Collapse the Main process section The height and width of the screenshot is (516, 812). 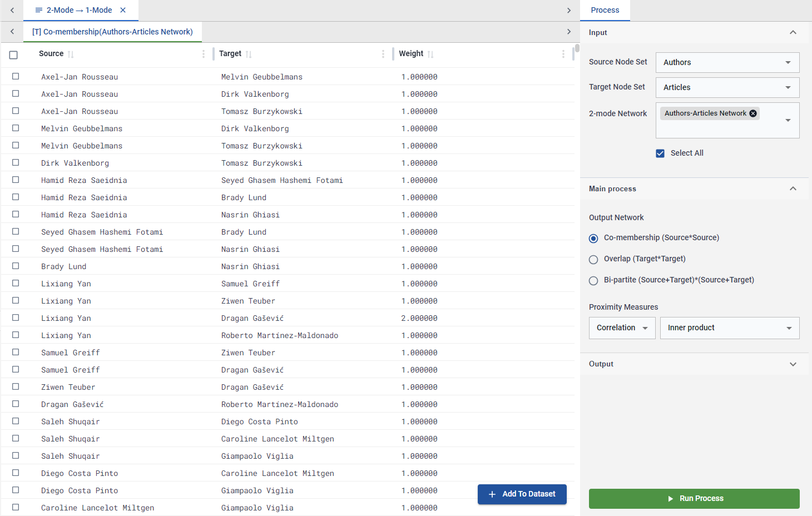(793, 188)
